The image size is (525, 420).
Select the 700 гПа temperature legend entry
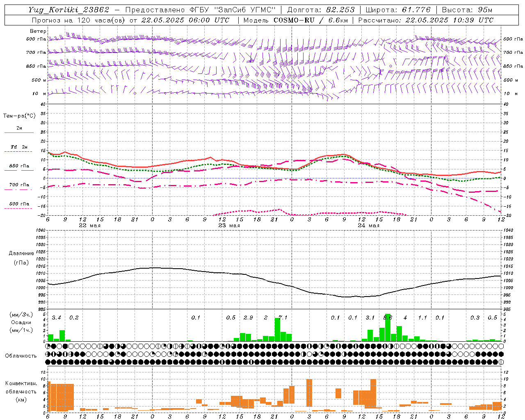[x=19, y=185]
